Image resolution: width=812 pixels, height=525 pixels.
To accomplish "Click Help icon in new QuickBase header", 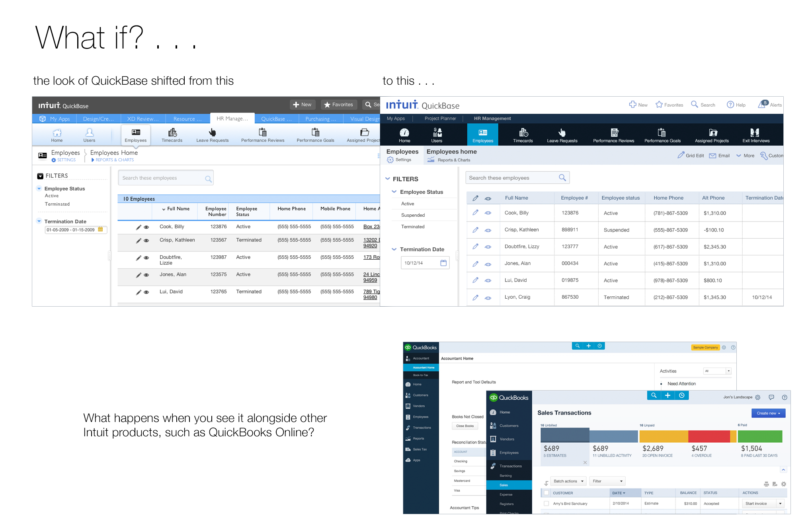I will point(730,105).
